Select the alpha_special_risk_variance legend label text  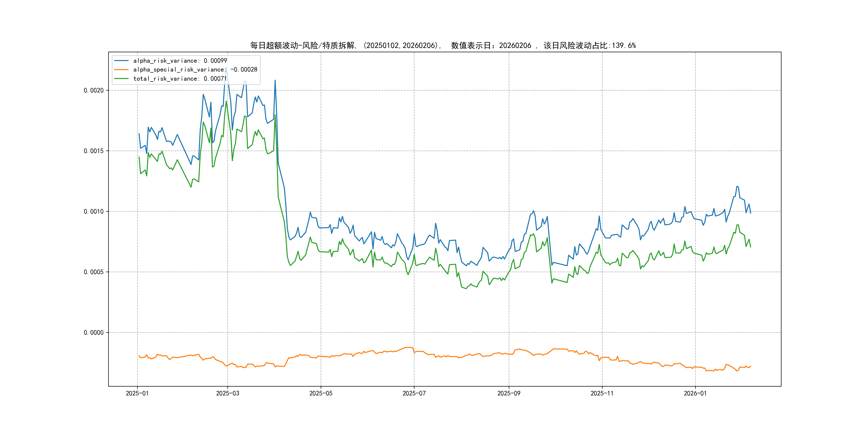pos(195,70)
